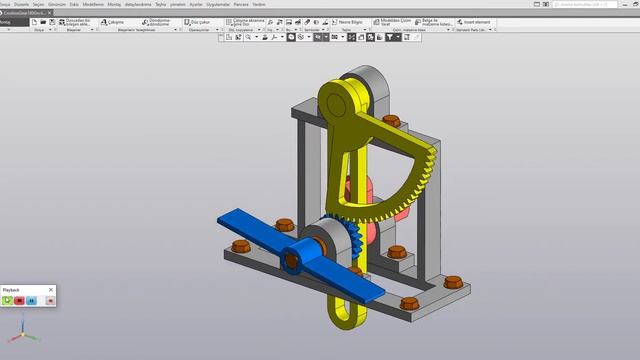
Task: Click the Open folder icon
Action: pyautogui.click(x=43, y=22)
